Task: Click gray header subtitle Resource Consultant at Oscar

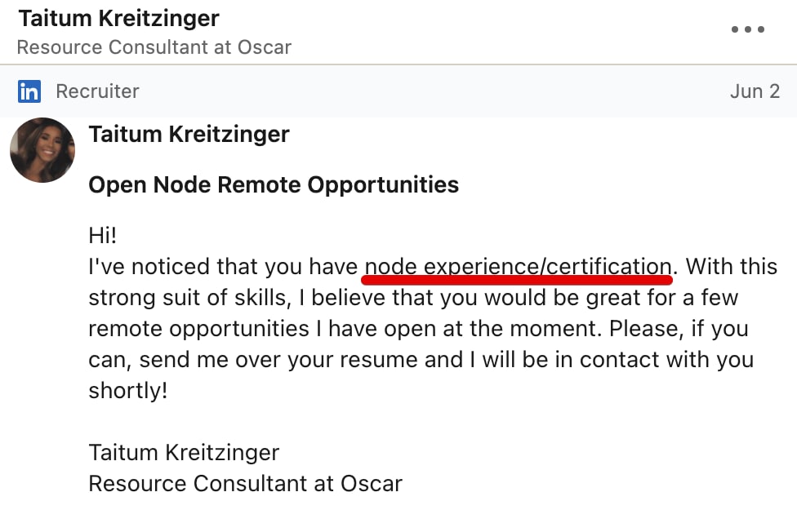Action: (154, 47)
